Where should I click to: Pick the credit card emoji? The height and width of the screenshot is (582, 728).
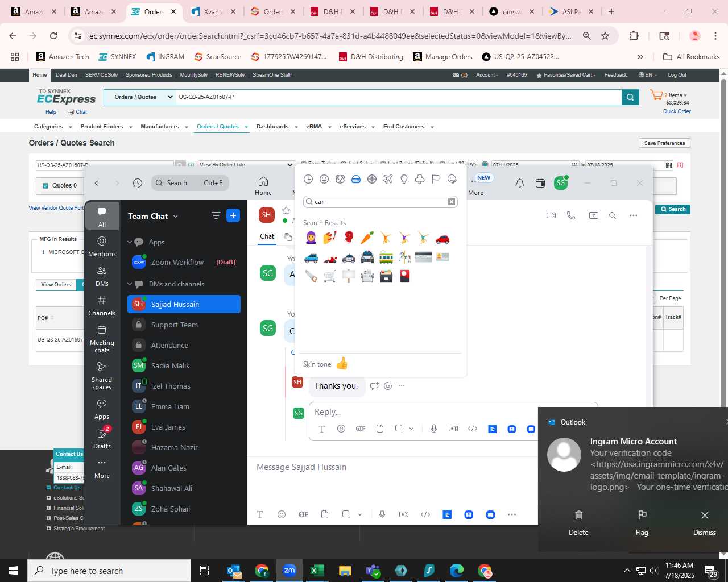click(x=424, y=257)
